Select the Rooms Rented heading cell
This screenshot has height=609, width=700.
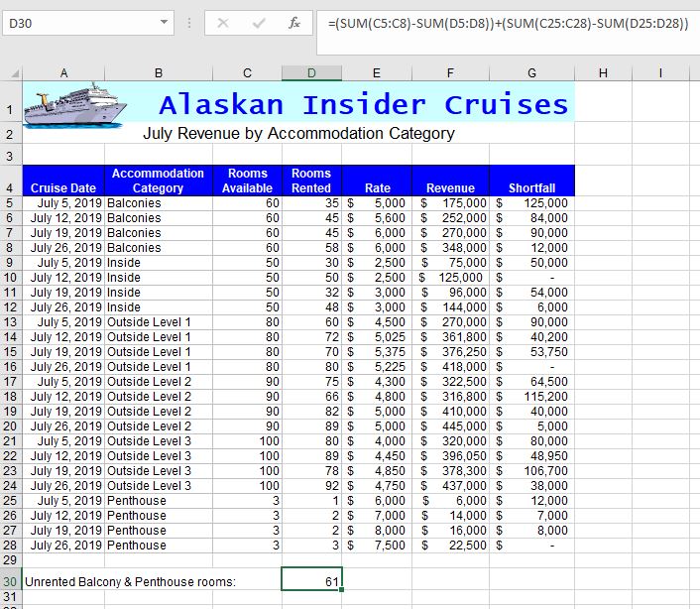311,181
